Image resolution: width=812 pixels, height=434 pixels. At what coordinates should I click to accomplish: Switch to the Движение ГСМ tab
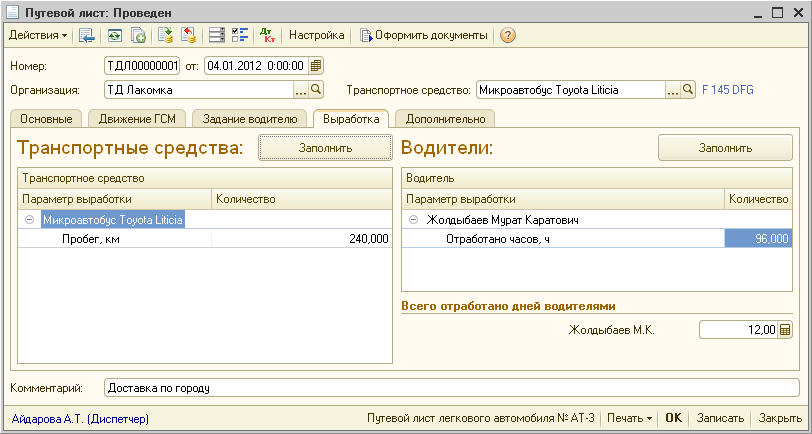point(135,119)
